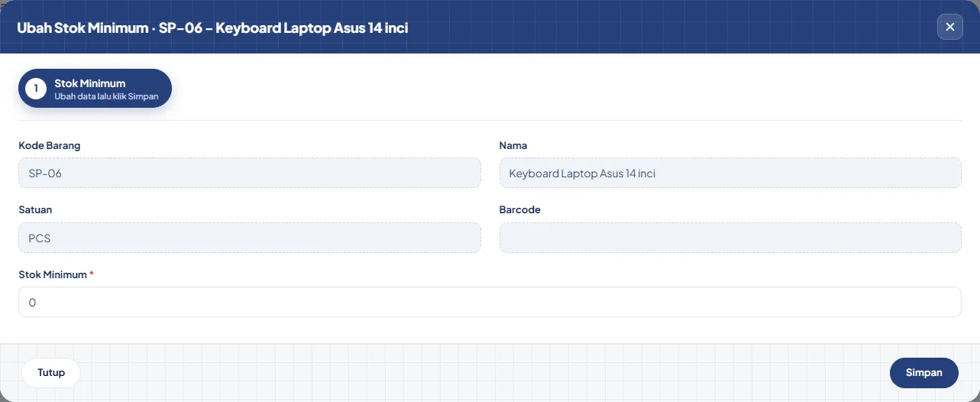Screen dimensions: 980x402
Task: Click the Kode Barang field SP-06
Action: [250, 173]
